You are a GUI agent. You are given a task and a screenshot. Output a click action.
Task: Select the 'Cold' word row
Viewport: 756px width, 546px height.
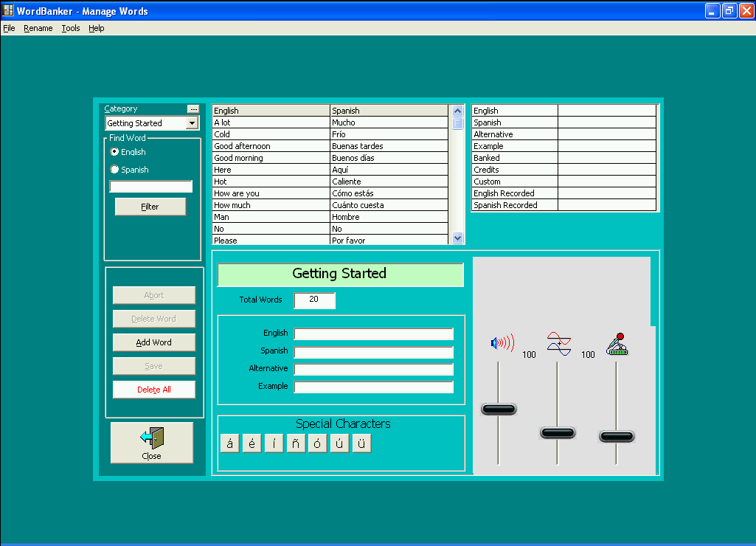click(x=330, y=134)
